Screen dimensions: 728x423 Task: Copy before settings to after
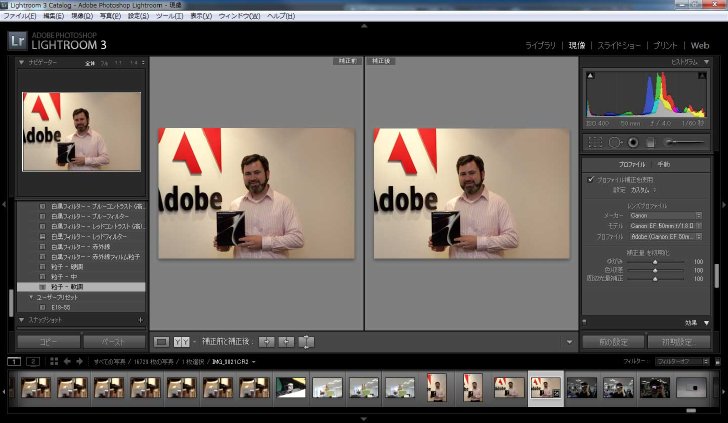click(x=266, y=342)
